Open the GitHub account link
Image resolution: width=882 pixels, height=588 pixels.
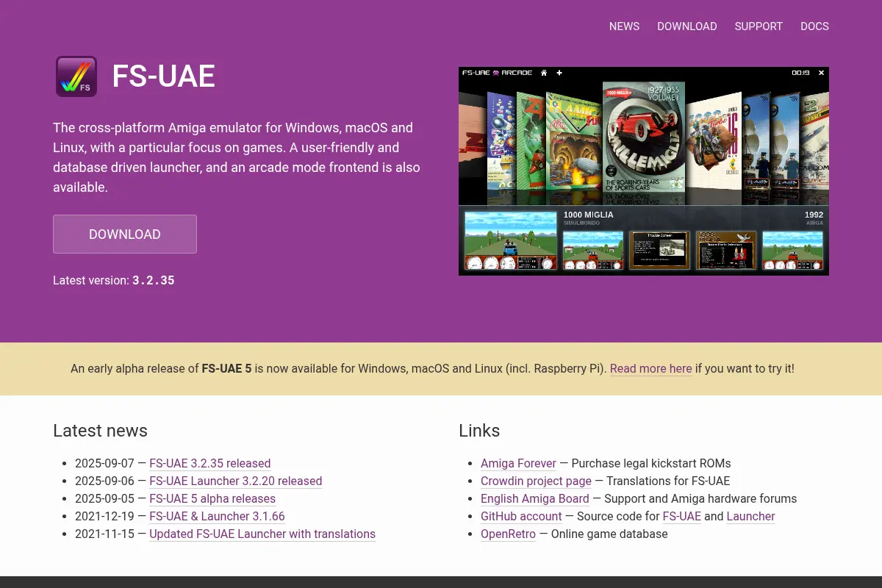click(521, 517)
